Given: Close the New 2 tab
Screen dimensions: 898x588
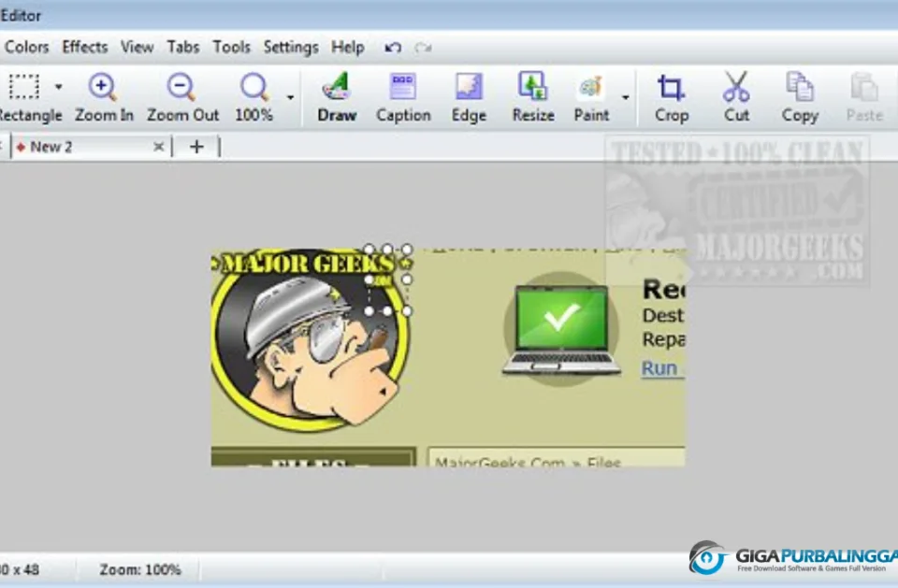Looking at the screenshot, I should pyautogui.click(x=159, y=147).
